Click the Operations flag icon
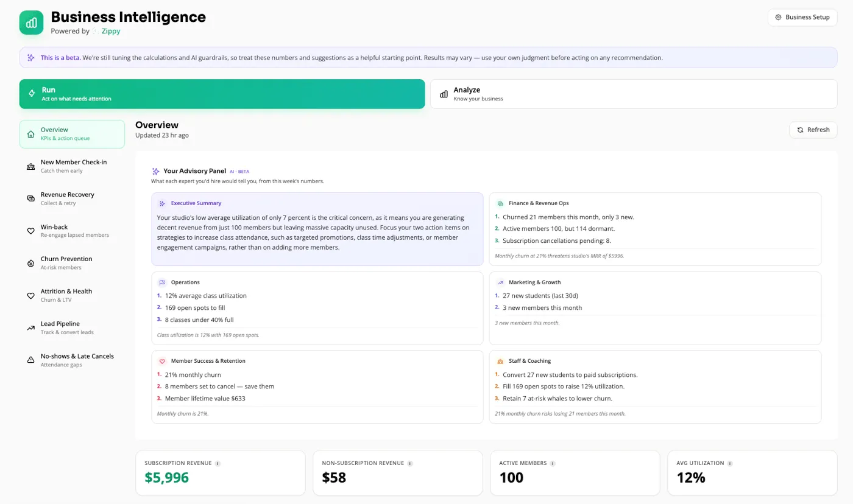The height and width of the screenshot is (504, 853). pyautogui.click(x=162, y=282)
